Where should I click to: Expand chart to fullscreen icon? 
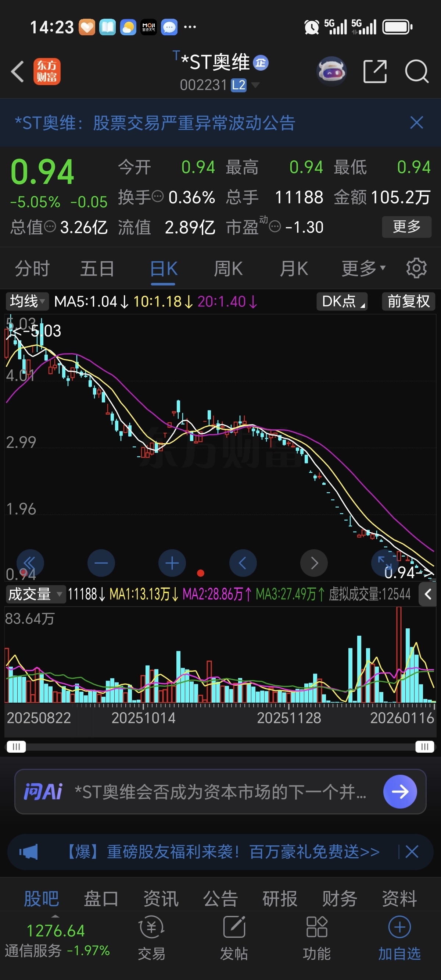click(x=384, y=563)
